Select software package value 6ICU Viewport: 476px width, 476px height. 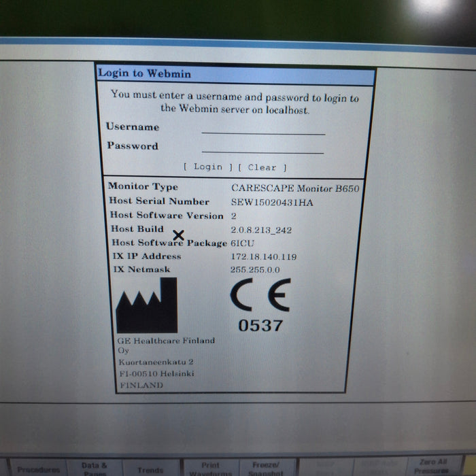click(242, 243)
